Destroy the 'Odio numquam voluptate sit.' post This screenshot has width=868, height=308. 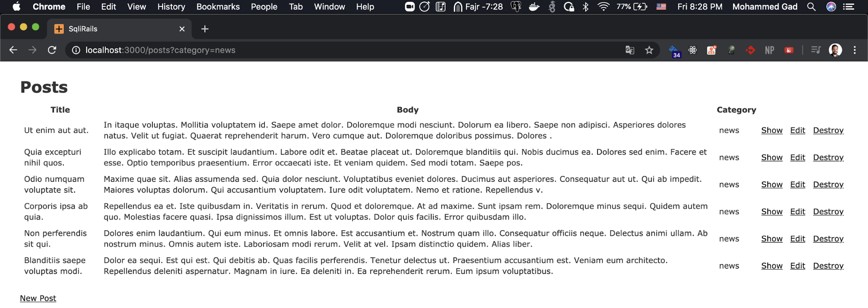[x=828, y=185]
